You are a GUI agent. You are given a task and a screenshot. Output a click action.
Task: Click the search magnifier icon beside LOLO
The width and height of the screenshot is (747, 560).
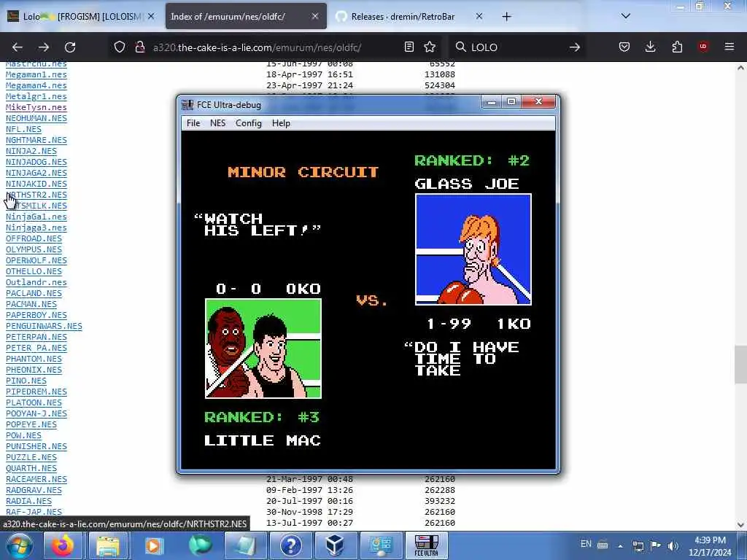tap(461, 47)
